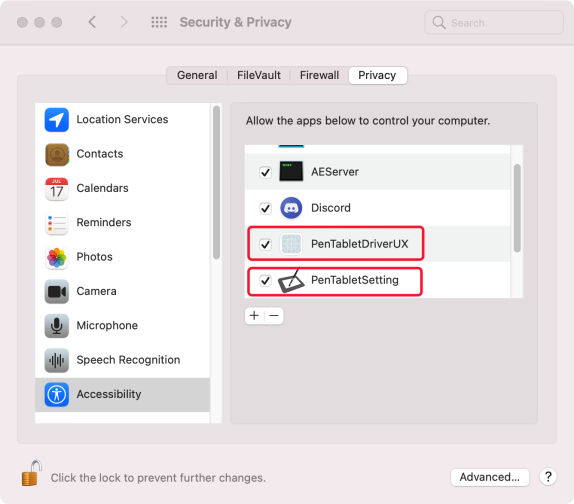Switch to the General tab
Viewport: 574px width, 504px height.
tap(197, 75)
